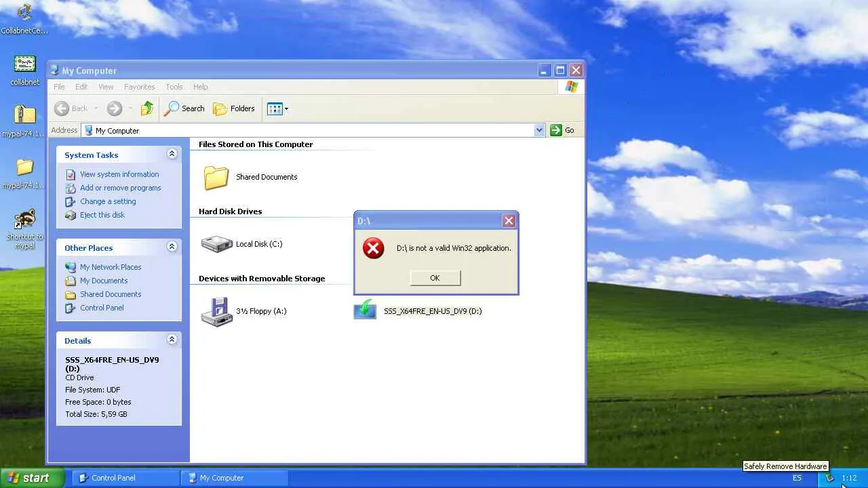Open the Start menu

pyautogui.click(x=33, y=478)
